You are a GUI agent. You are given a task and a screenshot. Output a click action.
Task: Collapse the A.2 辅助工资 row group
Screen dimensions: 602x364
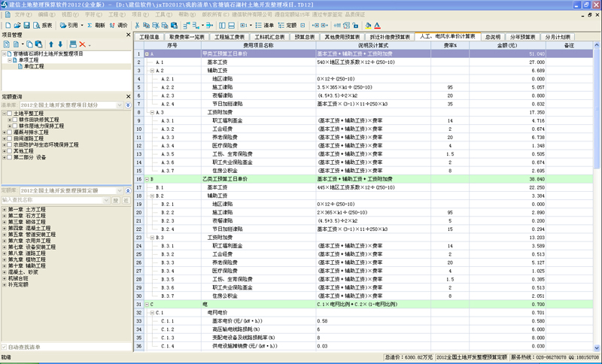click(x=153, y=70)
